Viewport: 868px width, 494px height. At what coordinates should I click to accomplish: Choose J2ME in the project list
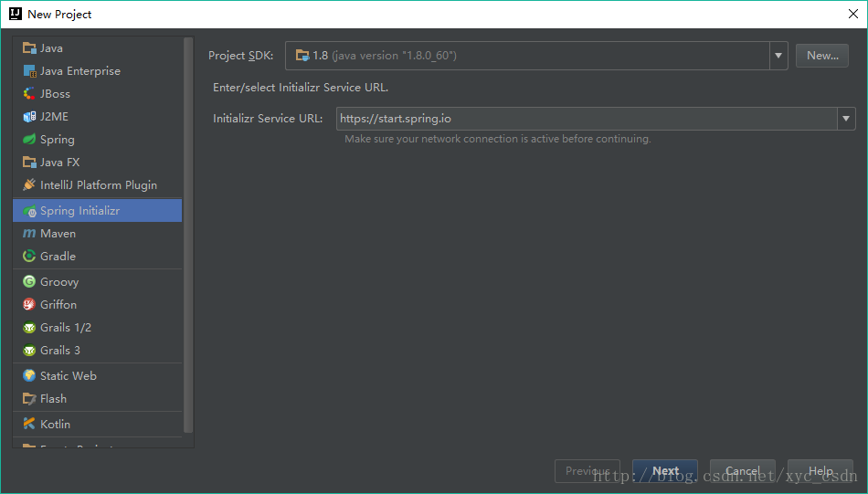[x=98, y=117]
